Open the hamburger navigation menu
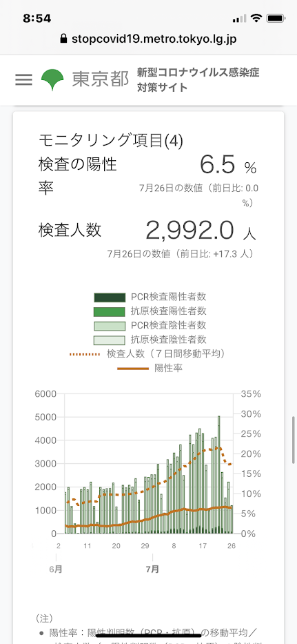Viewport: 297px width, 644px height. (x=24, y=79)
